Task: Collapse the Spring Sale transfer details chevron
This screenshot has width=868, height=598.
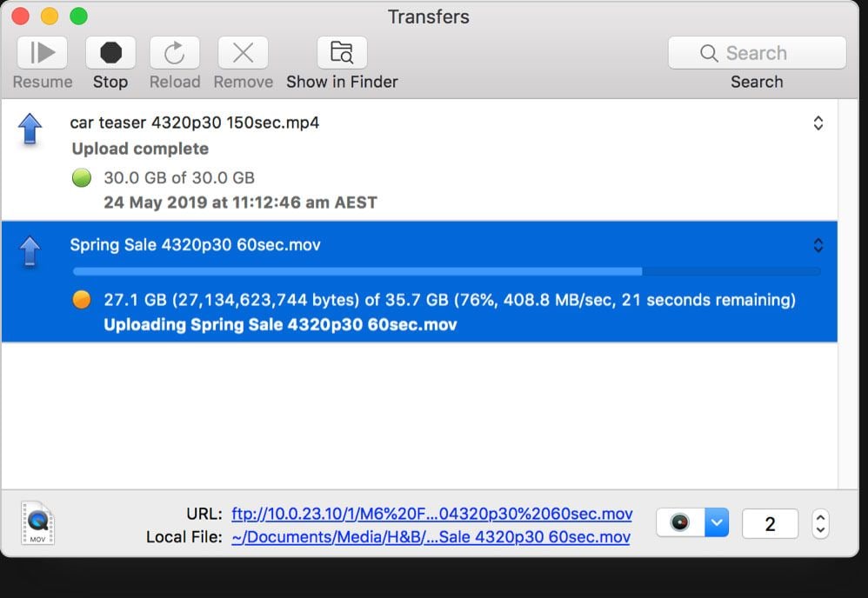Action: pos(818,245)
